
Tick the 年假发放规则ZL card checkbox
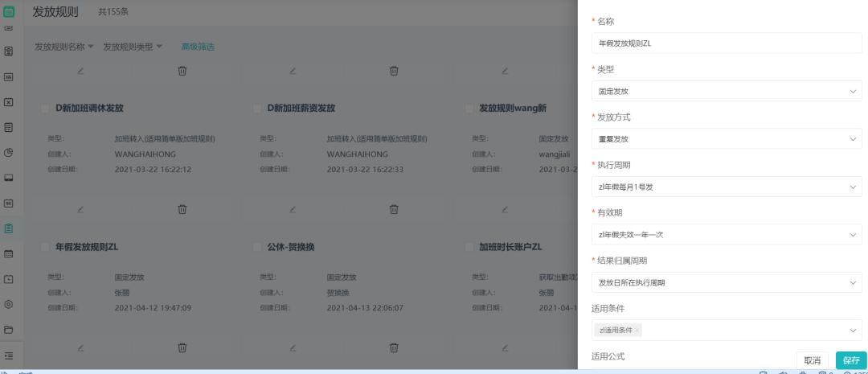45,247
